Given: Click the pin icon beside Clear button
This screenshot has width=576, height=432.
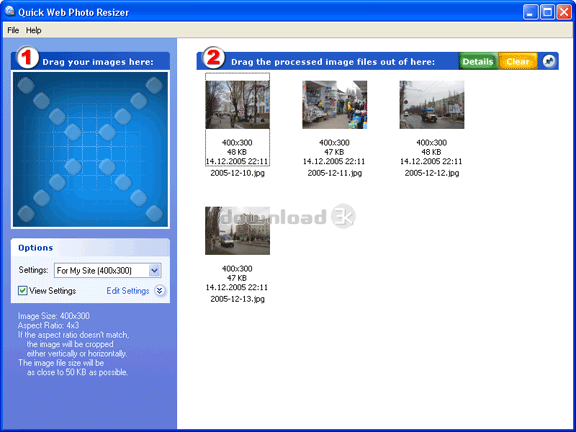Looking at the screenshot, I should [x=549, y=61].
